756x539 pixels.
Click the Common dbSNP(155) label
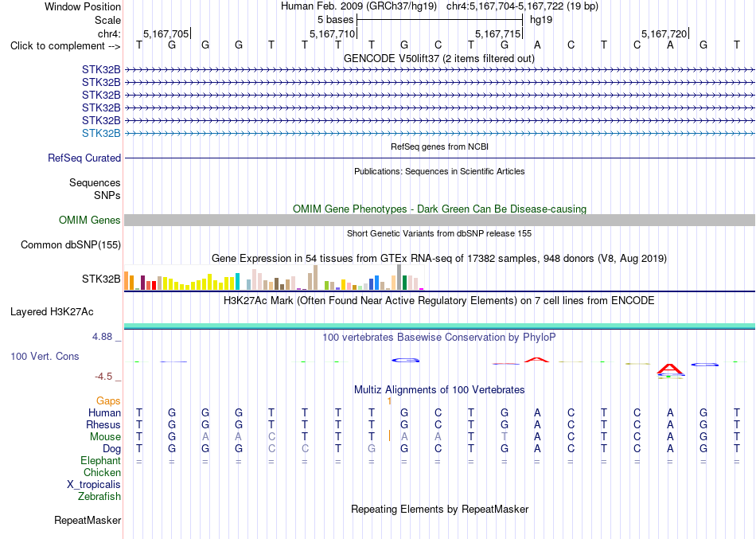pos(70,244)
